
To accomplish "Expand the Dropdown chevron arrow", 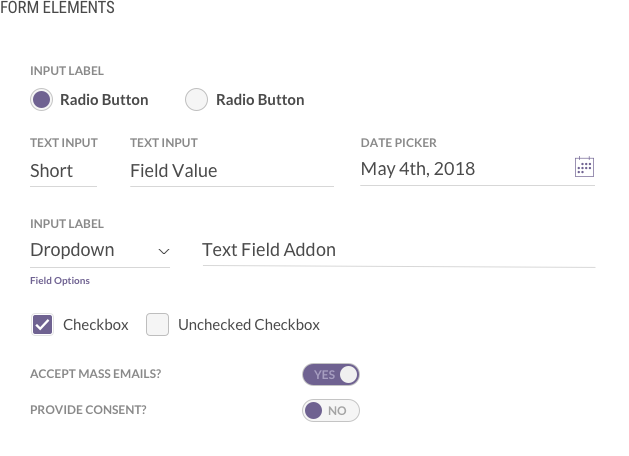I will (164, 251).
